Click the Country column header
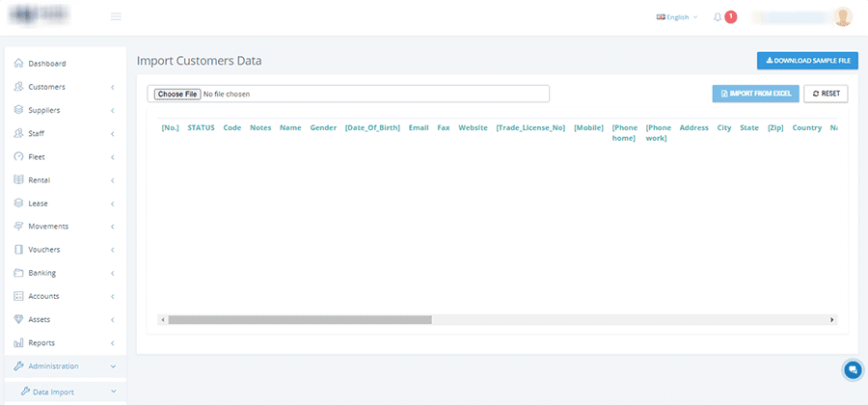Viewport: 868px width, 405px height. 806,128
